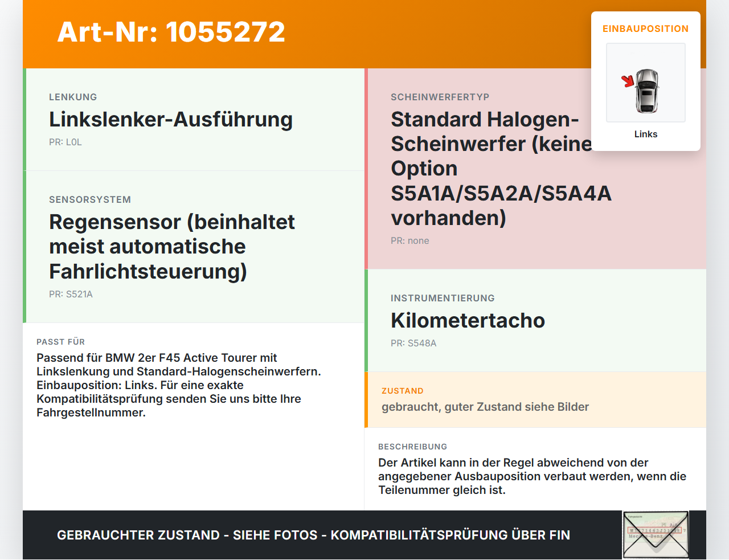Click the 'GEBRAUCHTER ZUSTAND - SIEHE FOTOS' footer text
Image resolution: width=729 pixels, height=560 pixels.
313,535
